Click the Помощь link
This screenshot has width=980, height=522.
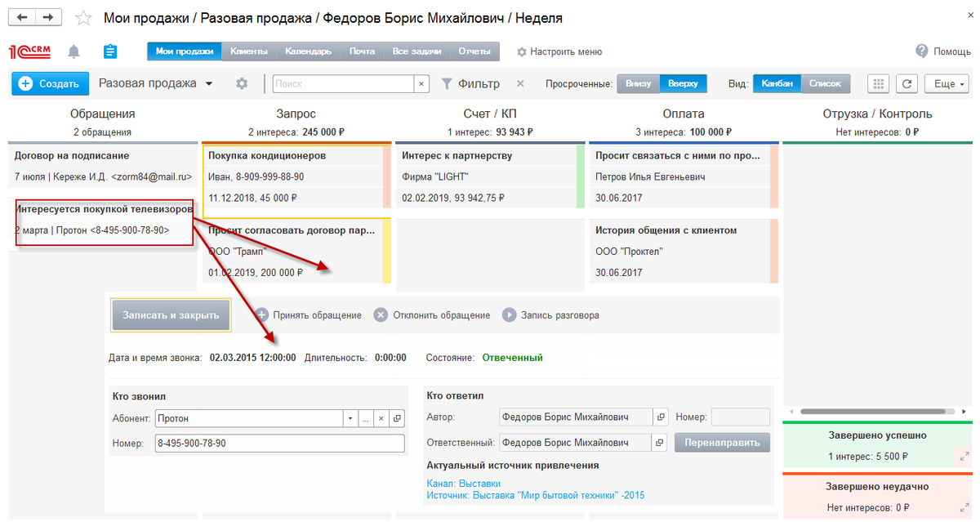pos(951,51)
